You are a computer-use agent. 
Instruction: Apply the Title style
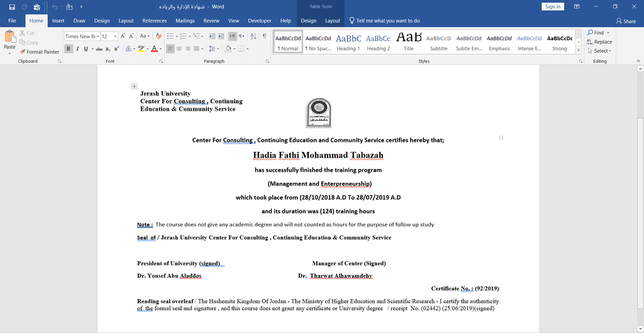[409, 42]
